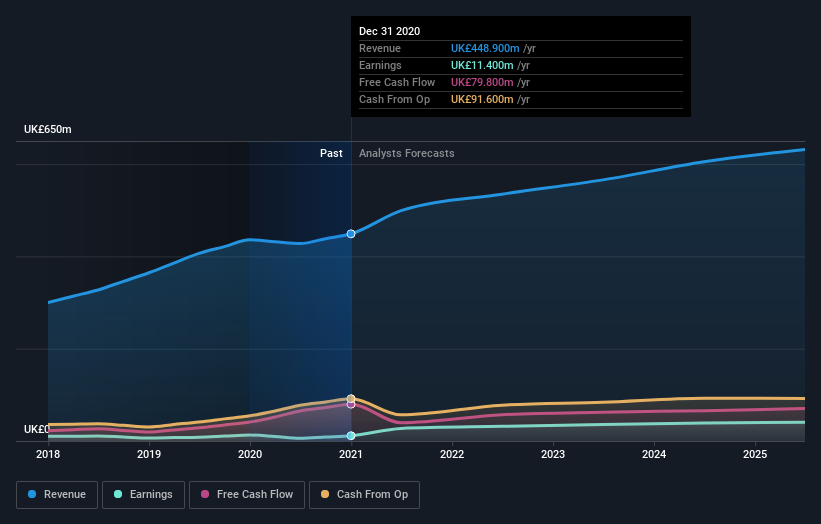Toggle the Earnings legend button
The width and height of the screenshot is (821, 524).
pyautogui.click(x=143, y=495)
